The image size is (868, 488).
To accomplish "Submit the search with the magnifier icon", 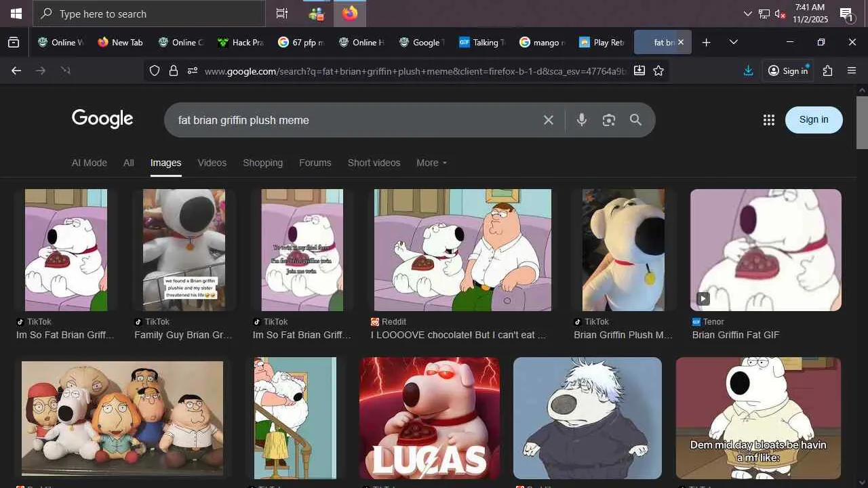I will tap(635, 120).
